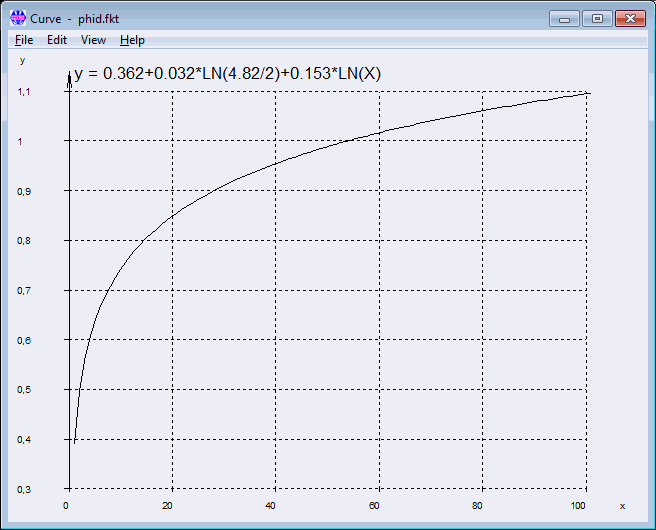656x530 pixels.
Task: Click the title bar text 'Curve - phid.fkt'
Action: [x=75, y=19]
